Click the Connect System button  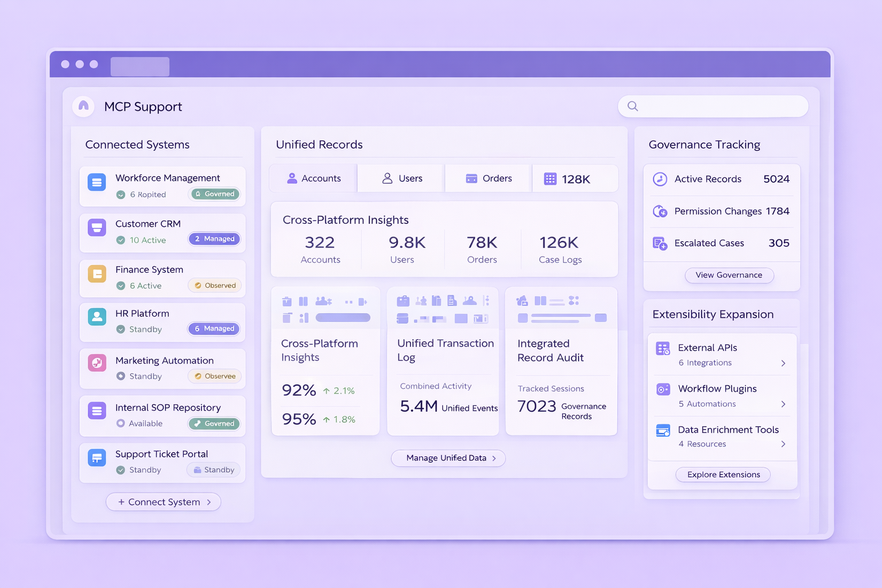click(x=164, y=502)
